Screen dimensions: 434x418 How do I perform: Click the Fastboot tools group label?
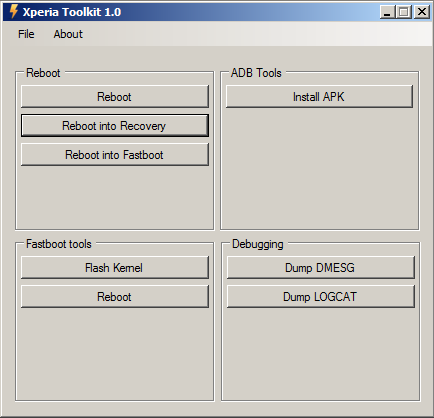tap(59, 244)
